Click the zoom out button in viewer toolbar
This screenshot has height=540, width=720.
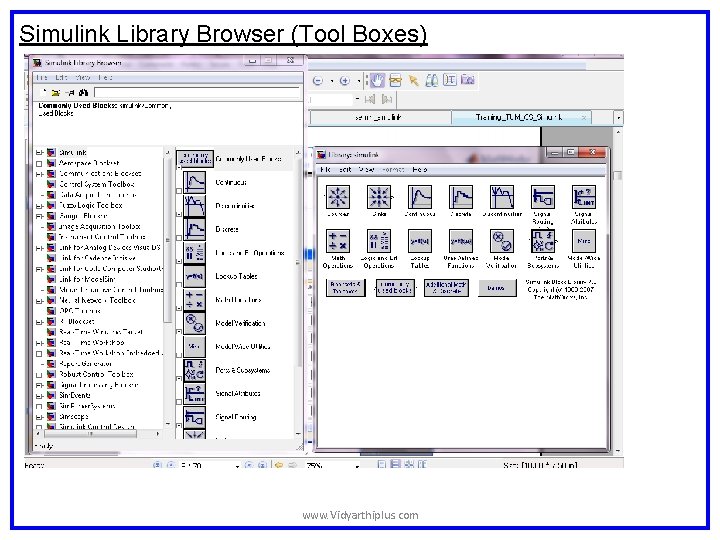click(x=318, y=81)
